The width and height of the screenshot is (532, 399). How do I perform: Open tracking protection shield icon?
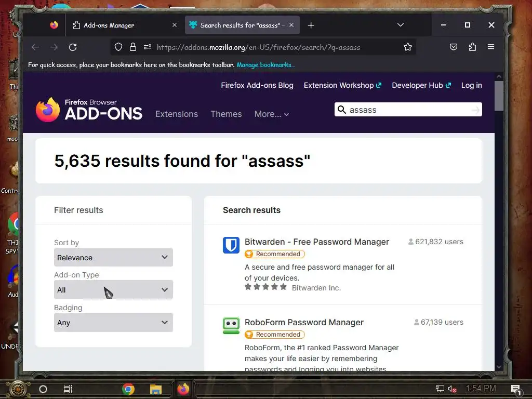118,47
